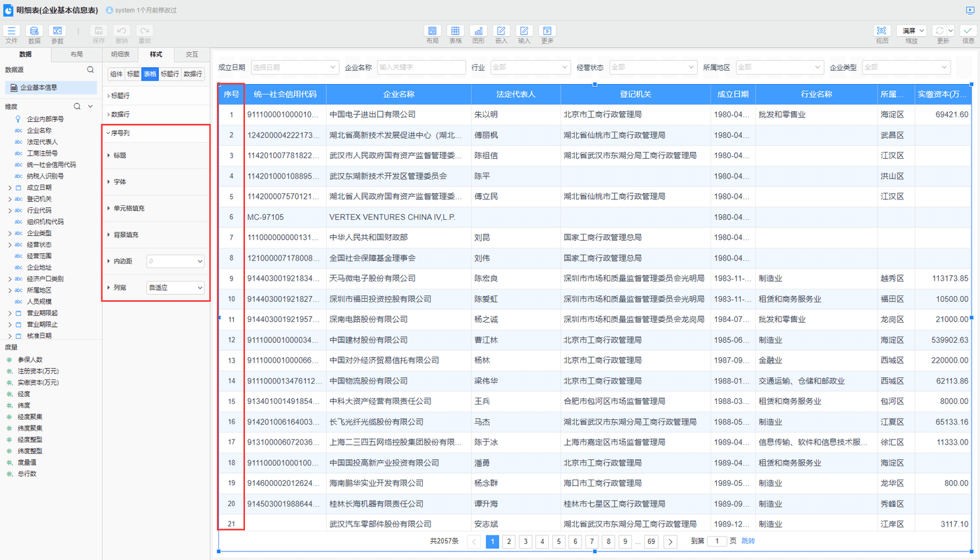Select the 标题行 style segment button
The image size is (980, 560).
coord(170,74)
